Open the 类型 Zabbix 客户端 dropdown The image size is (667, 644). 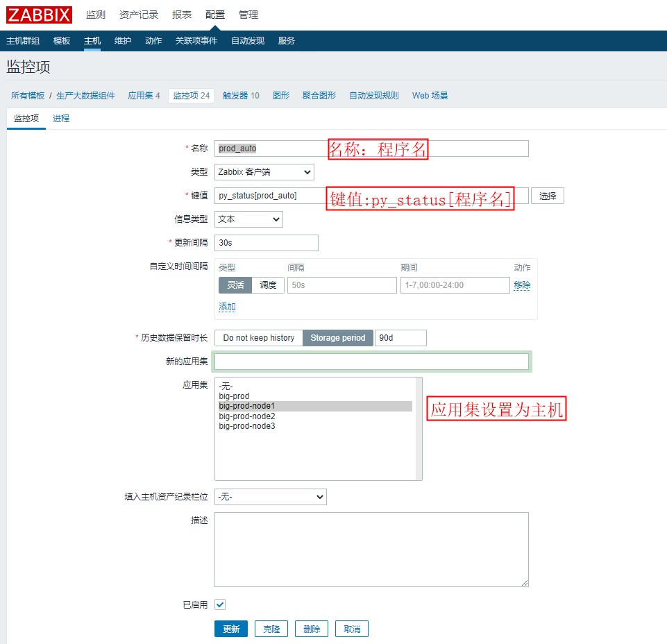tap(264, 172)
